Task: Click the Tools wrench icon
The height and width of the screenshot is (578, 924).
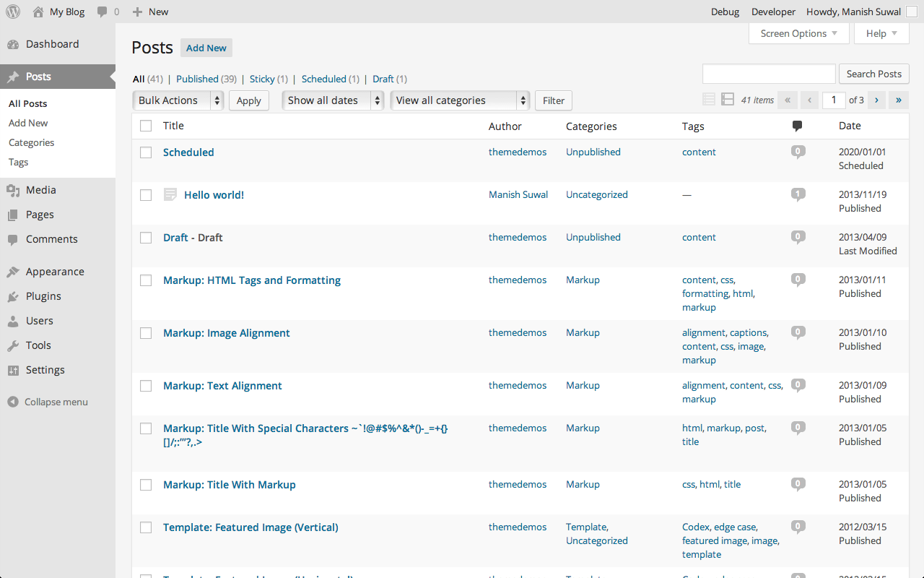Action: point(13,345)
